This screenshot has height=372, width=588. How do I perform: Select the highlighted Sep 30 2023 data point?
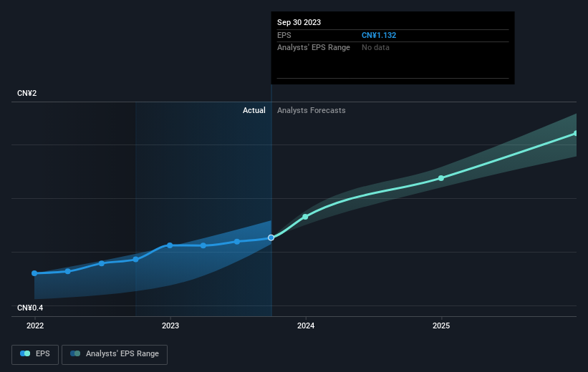[271, 238]
